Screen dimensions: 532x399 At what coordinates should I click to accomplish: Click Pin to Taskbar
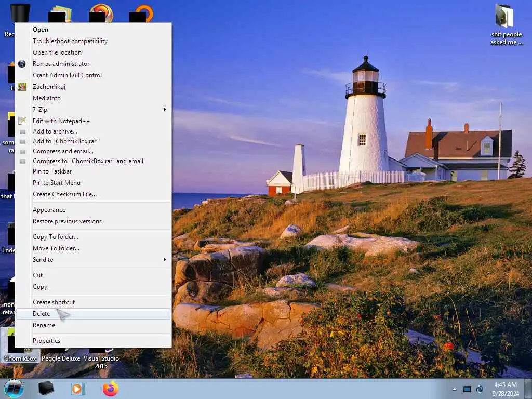point(93,171)
